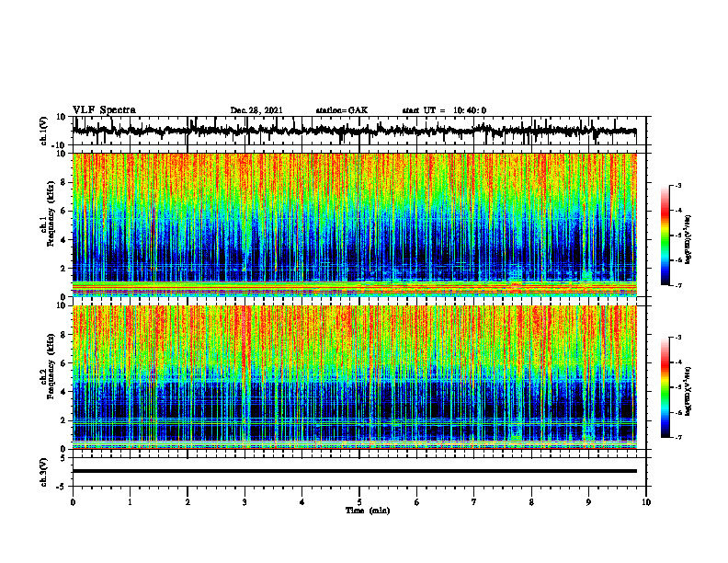Viewport: 728px width, 563px height.
Task: Click the 2 tick on the time axis
Action: coord(188,502)
